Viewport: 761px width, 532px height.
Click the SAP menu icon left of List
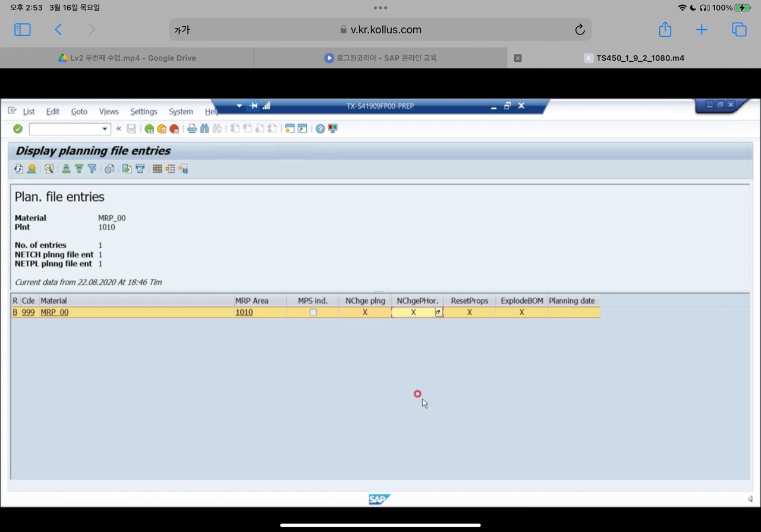point(12,111)
